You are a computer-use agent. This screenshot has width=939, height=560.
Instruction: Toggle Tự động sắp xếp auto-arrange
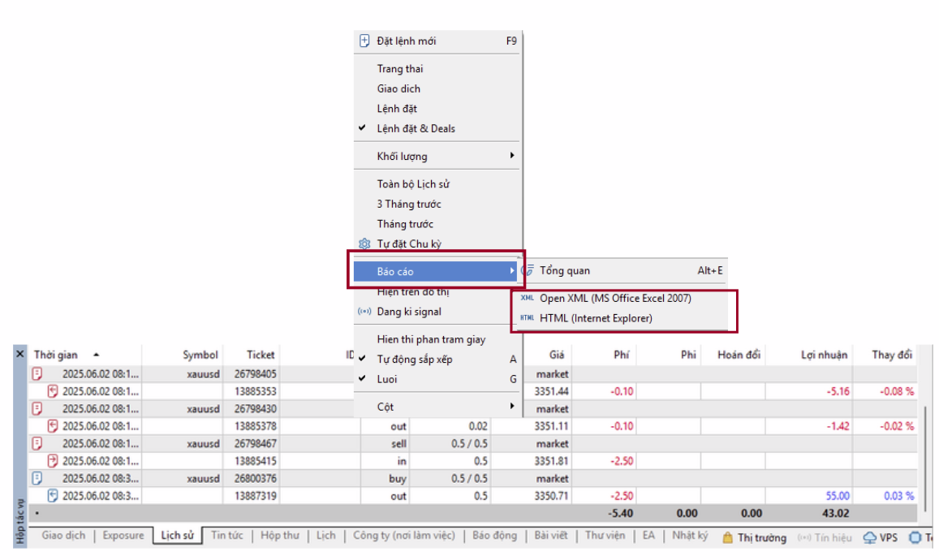coord(414,359)
